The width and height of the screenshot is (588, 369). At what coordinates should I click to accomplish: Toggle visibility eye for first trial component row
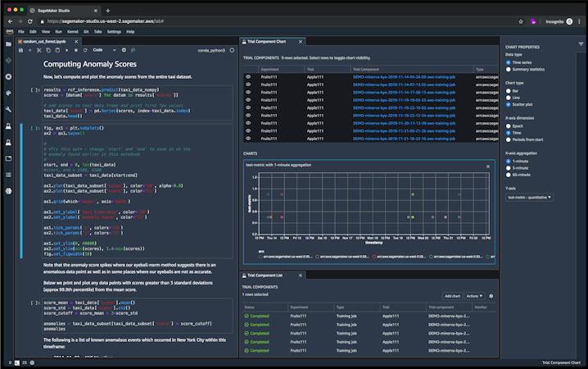coord(248,77)
